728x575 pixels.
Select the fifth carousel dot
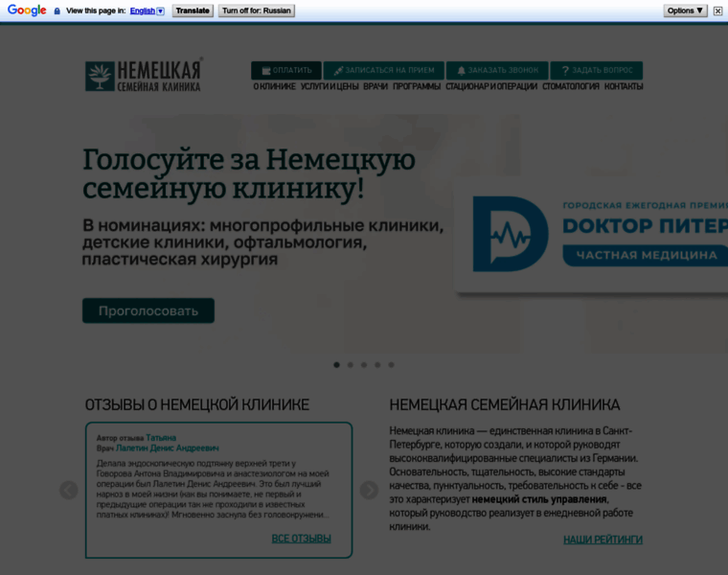(x=392, y=365)
